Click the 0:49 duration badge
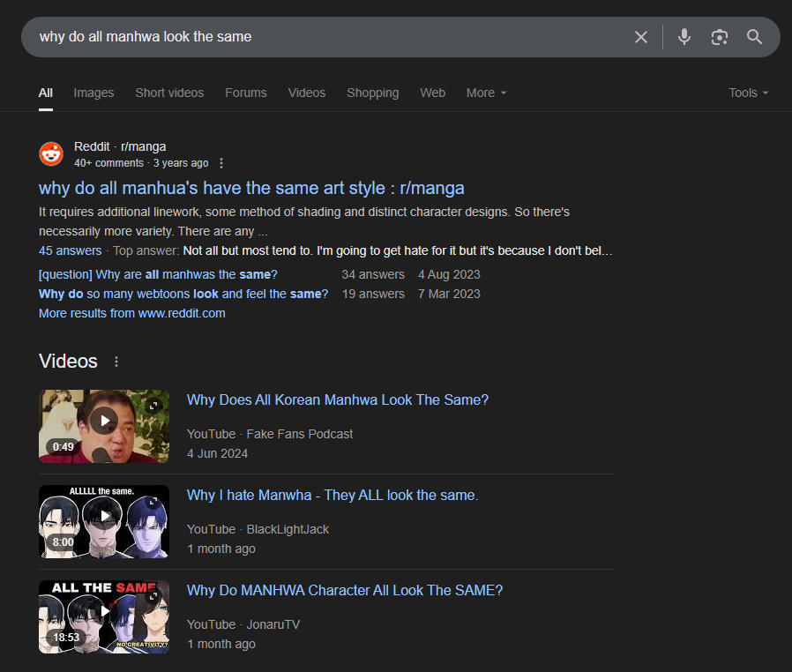The image size is (792, 672). coord(64,447)
